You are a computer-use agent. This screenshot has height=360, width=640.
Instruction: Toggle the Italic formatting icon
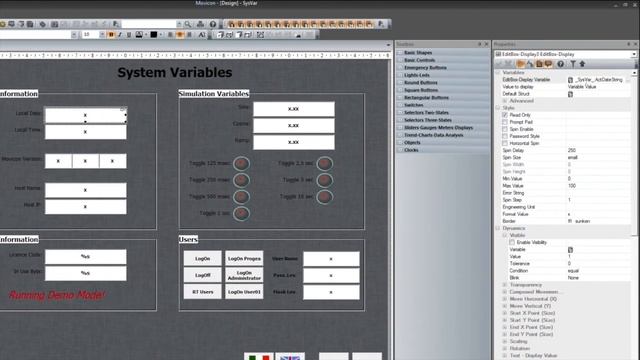120,35
